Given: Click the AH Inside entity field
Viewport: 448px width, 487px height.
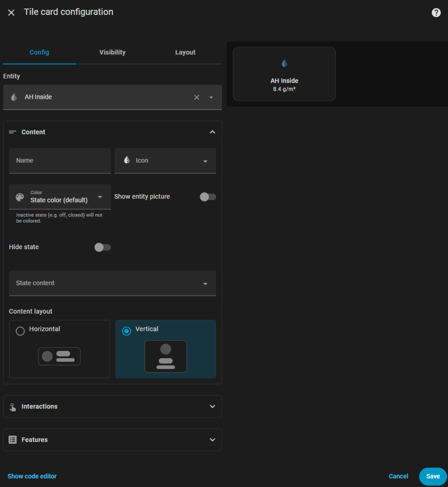Looking at the screenshot, I should [x=112, y=97].
